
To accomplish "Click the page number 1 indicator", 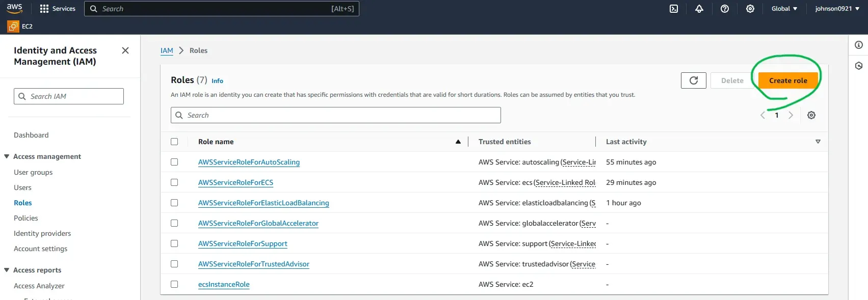I will click(777, 115).
